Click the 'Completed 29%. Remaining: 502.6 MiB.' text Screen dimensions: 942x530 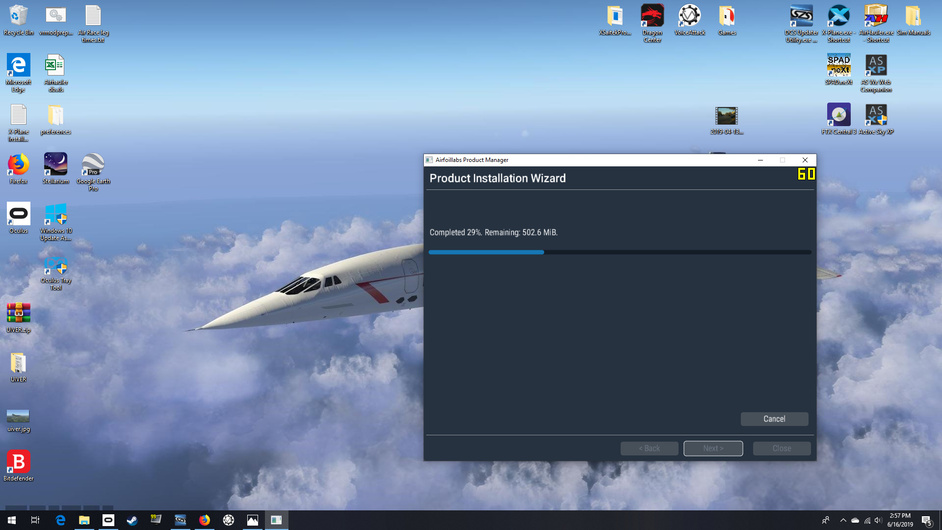tap(494, 233)
